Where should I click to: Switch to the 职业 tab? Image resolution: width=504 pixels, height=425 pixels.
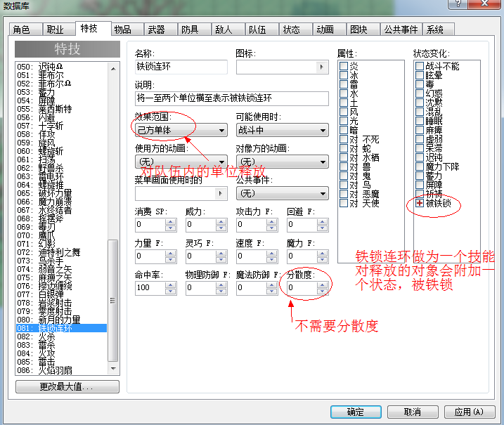(x=59, y=30)
